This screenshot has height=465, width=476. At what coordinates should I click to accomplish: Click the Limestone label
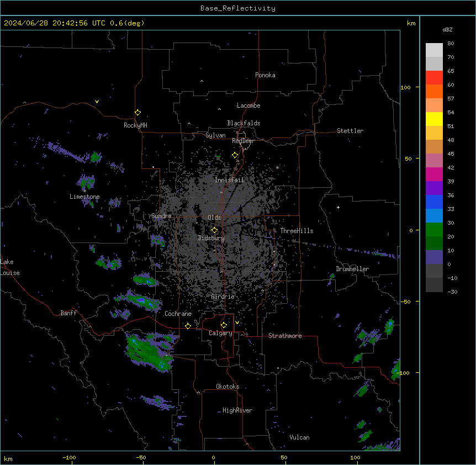(84, 197)
